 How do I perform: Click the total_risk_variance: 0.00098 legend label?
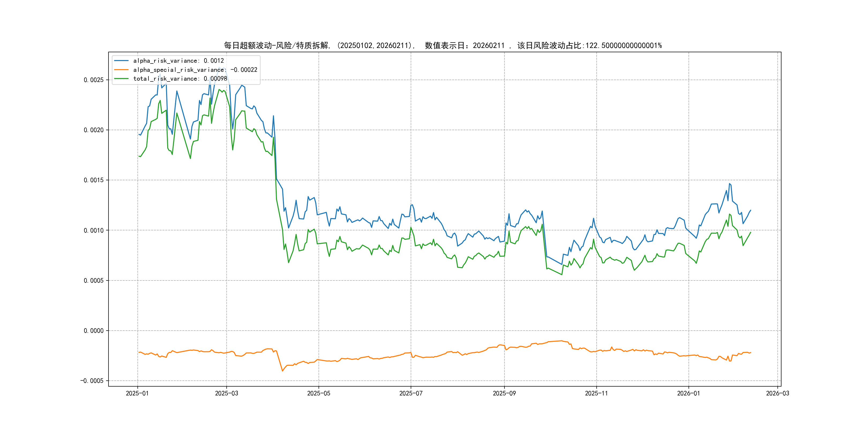180,78
